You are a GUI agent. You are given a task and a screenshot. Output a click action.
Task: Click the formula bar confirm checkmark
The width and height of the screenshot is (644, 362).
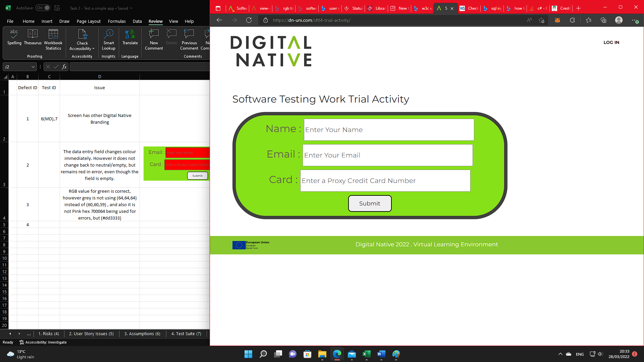click(x=56, y=67)
